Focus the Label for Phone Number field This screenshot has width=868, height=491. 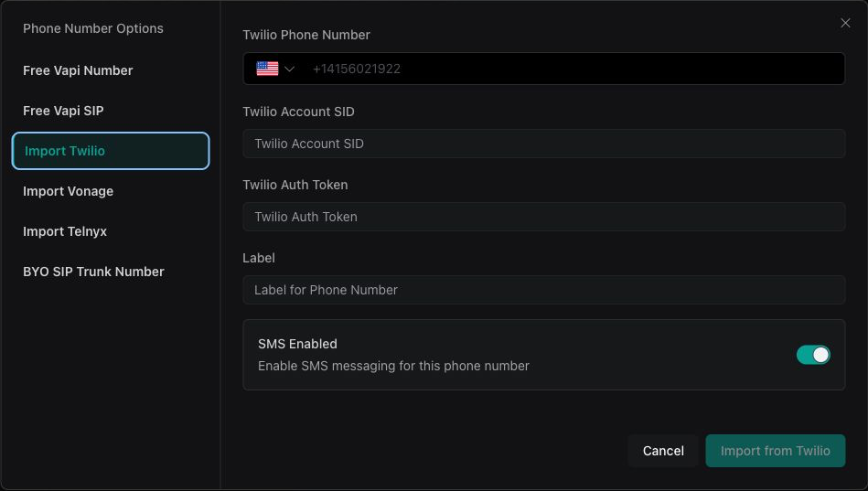click(x=543, y=290)
